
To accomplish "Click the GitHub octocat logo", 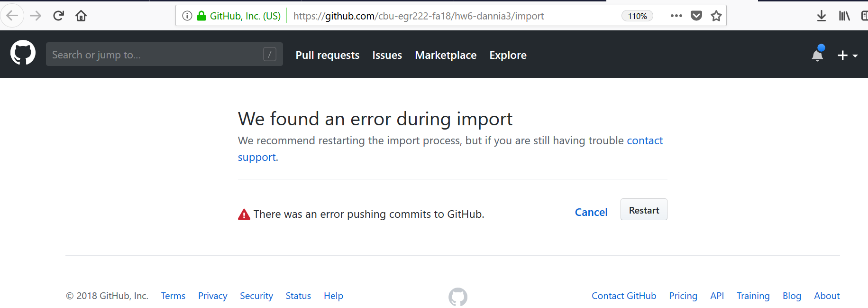I will click(x=23, y=53).
